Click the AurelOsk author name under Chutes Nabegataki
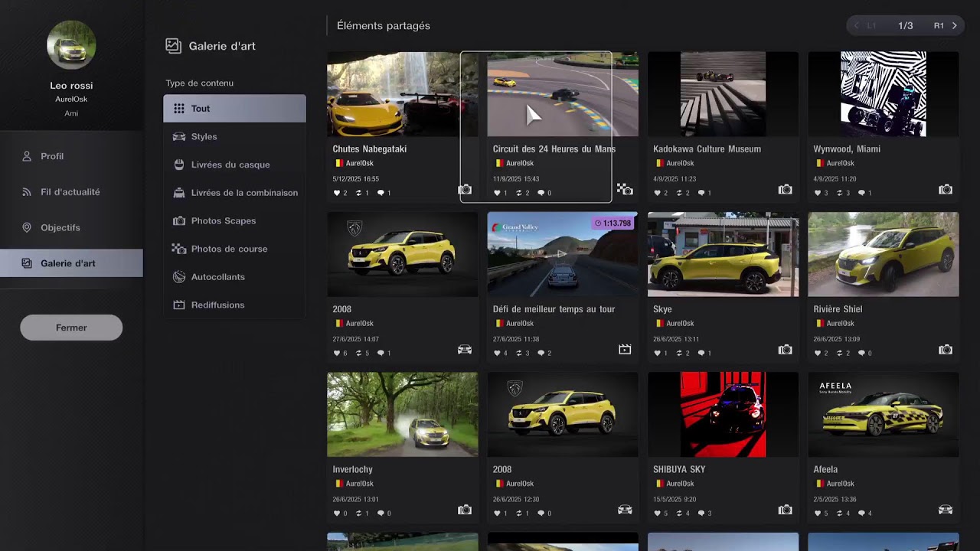 pos(359,163)
